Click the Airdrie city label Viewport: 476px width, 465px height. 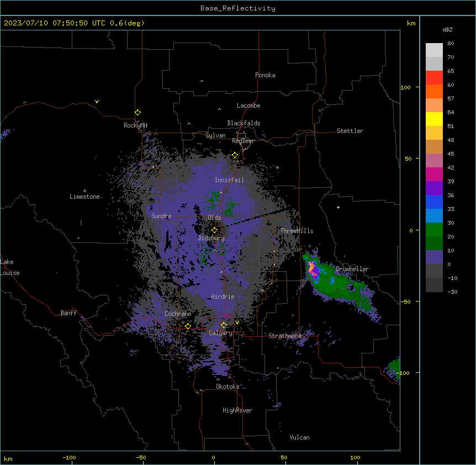tap(223, 297)
